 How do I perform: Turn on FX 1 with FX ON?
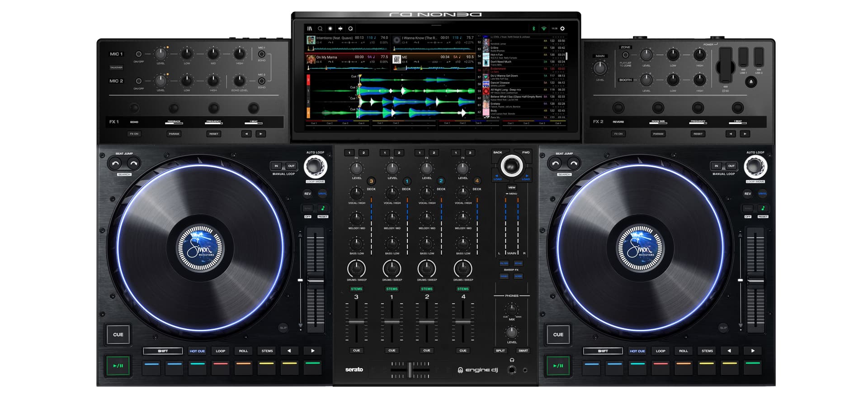tap(134, 134)
